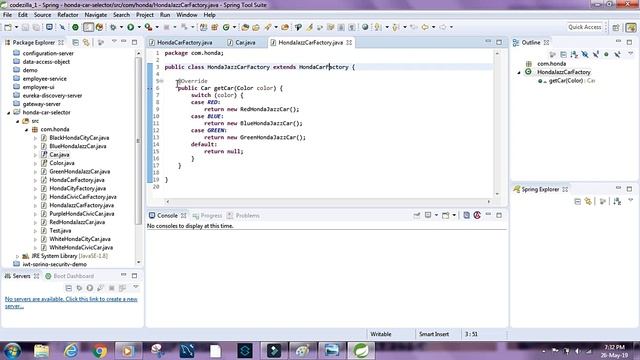This screenshot has height=360, width=640.
Task: Click the Open Console icon in Console view
Action: tap(446, 215)
